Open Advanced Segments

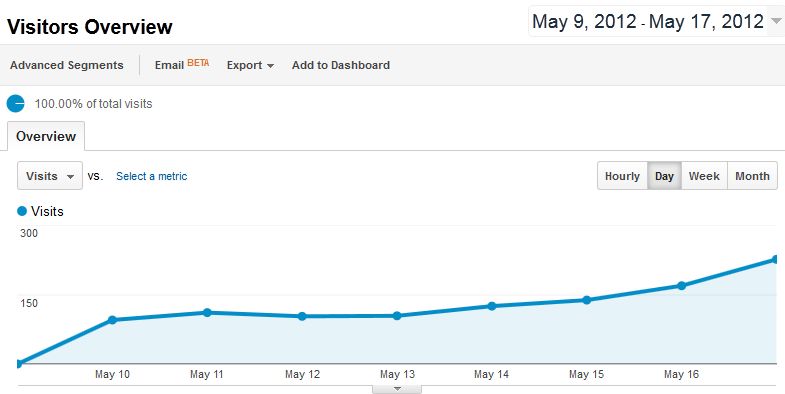tap(67, 65)
